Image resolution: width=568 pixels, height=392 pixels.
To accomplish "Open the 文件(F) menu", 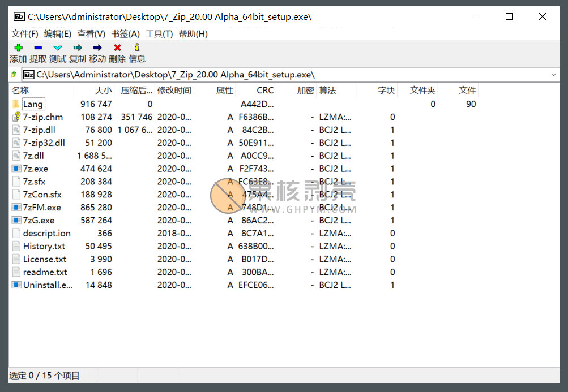I will pos(24,34).
